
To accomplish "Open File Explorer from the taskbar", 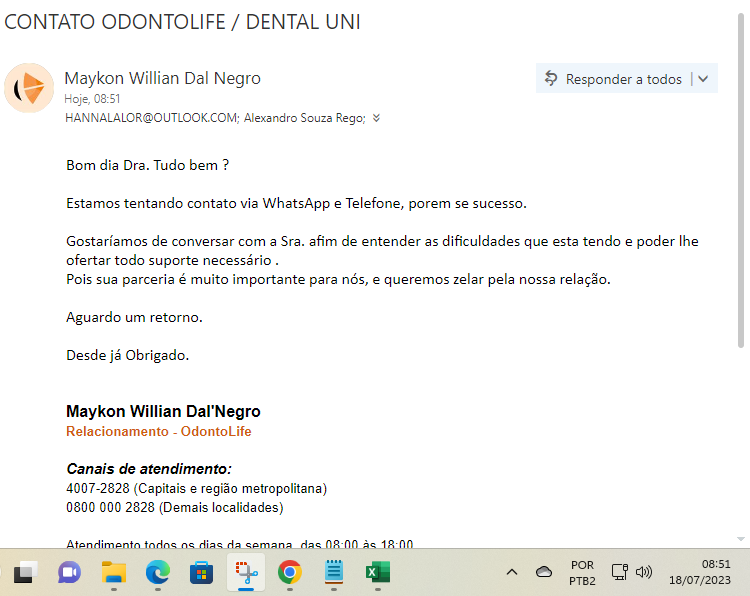I will 114,572.
